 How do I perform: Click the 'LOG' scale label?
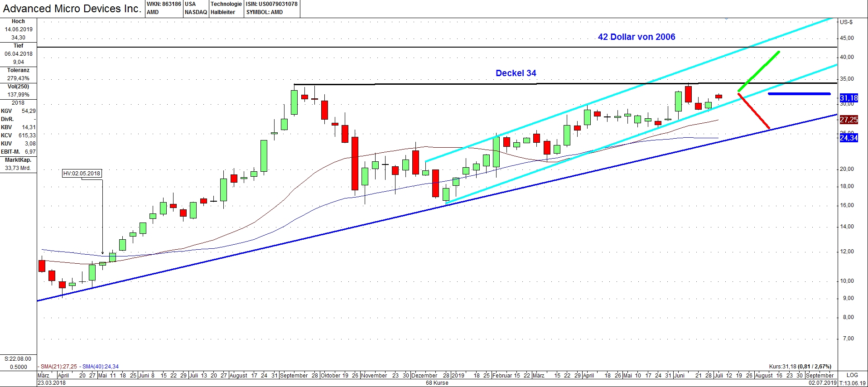[852, 375]
